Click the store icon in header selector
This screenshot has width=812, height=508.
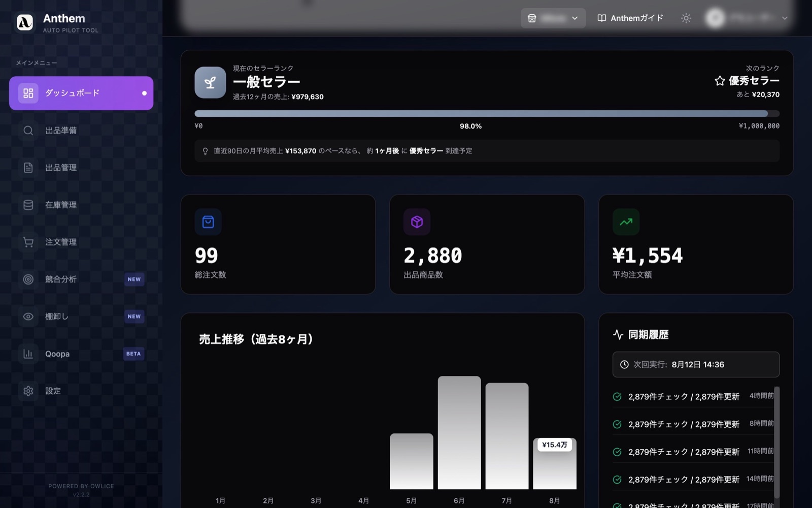pyautogui.click(x=532, y=18)
